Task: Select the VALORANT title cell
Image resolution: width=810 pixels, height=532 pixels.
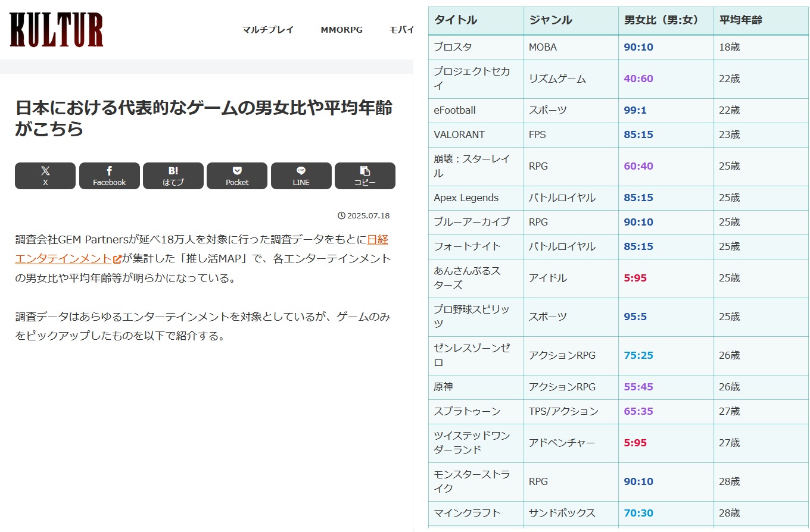Action: 459,134
